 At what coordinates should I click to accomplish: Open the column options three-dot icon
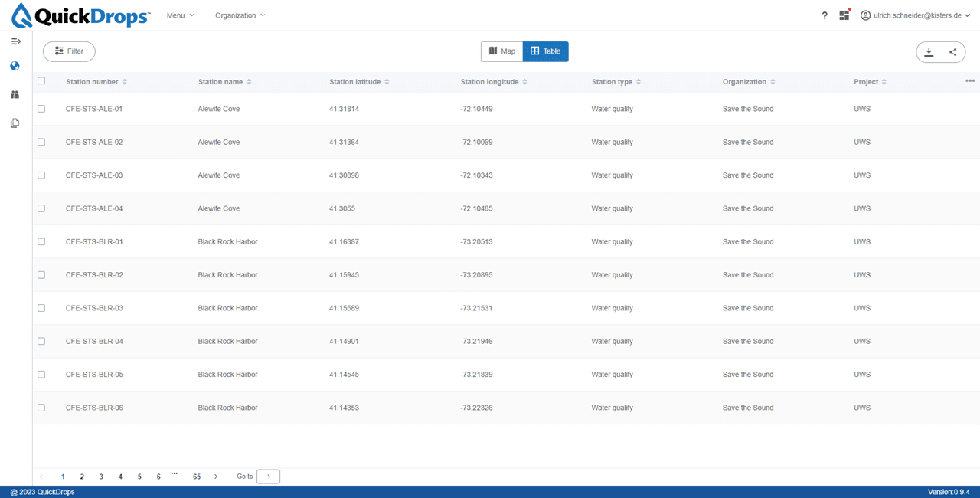click(x=970, y=81)
